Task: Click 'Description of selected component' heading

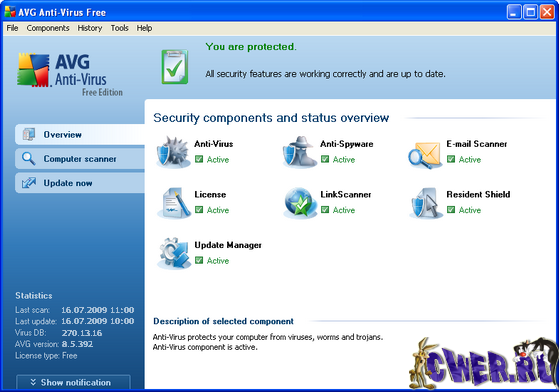Action: [223, 321]
